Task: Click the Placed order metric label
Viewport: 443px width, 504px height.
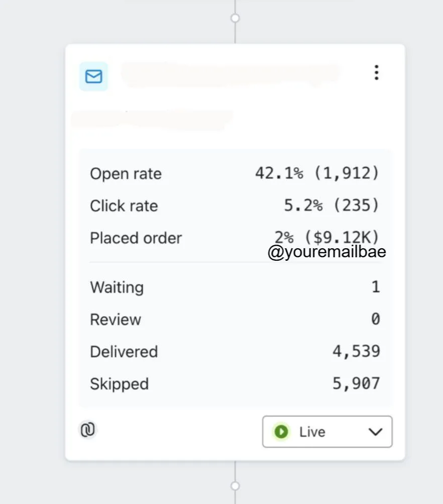Action: coord(136,238)
